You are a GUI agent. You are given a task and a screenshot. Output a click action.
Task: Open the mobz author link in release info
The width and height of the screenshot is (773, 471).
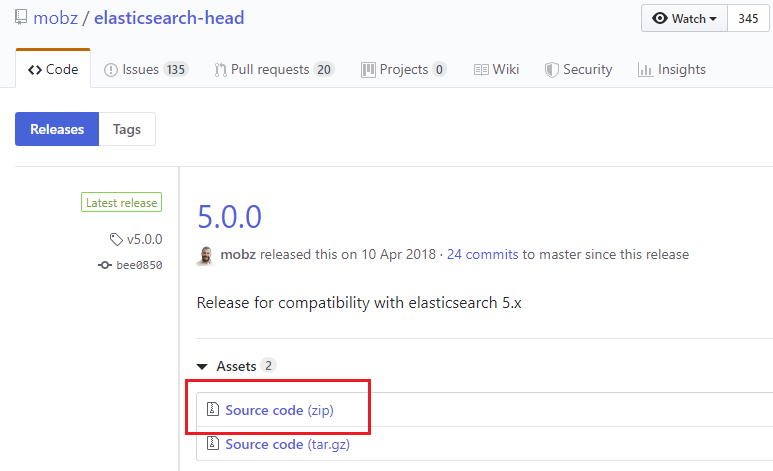tap(238, 254)
